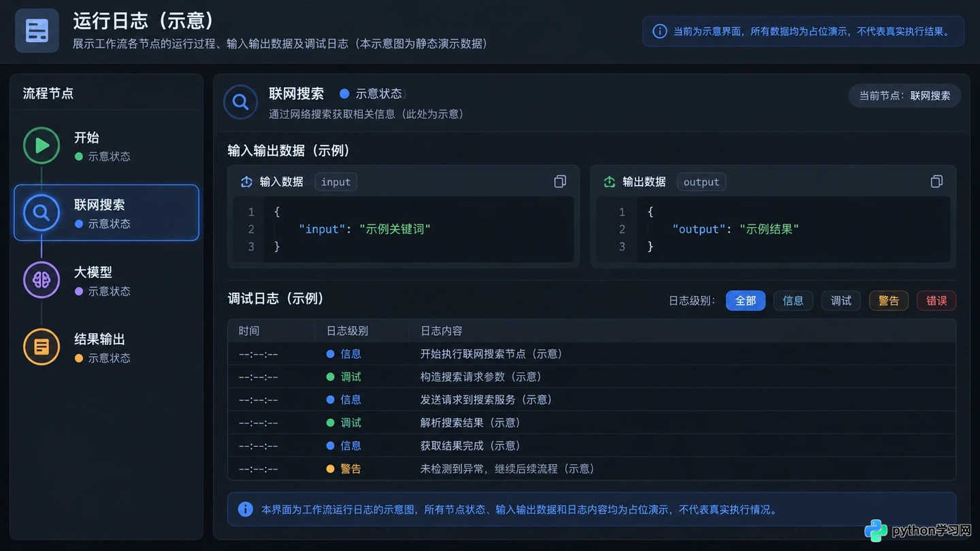
Task: Click the 示意状态 indicator beside 联网搜索 title
Action: pos(372,94)
